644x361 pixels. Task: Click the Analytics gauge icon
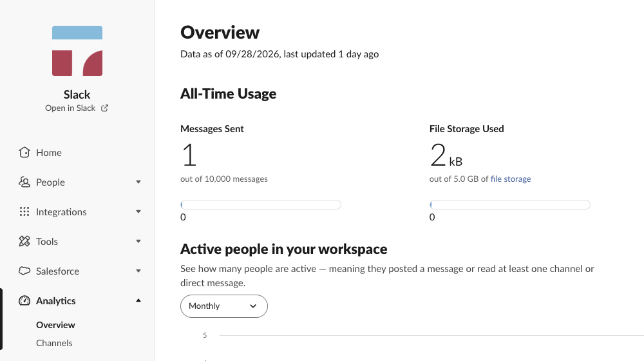coord(24,300)
